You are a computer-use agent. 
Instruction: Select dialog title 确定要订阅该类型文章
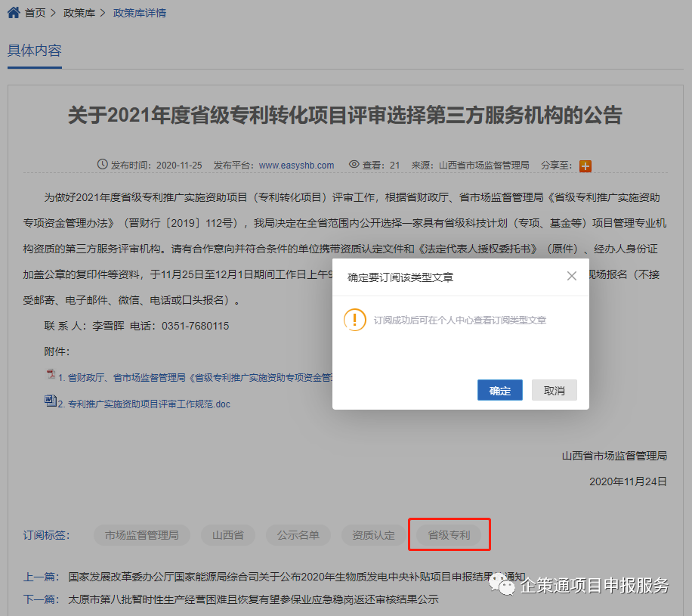click(x=400, y=277)
